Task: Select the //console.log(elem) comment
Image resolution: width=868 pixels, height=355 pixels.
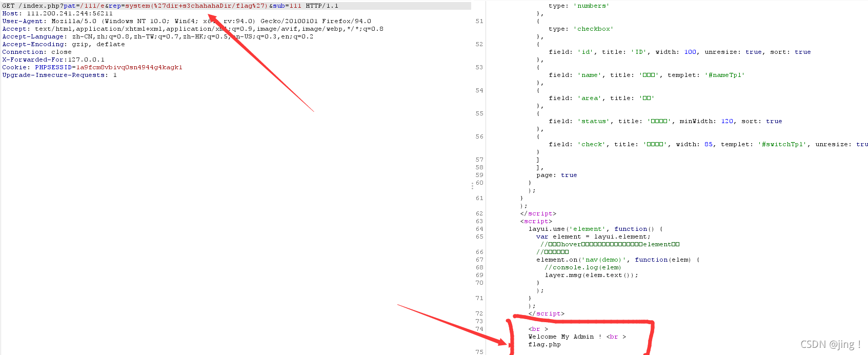Action: (583, 267)
